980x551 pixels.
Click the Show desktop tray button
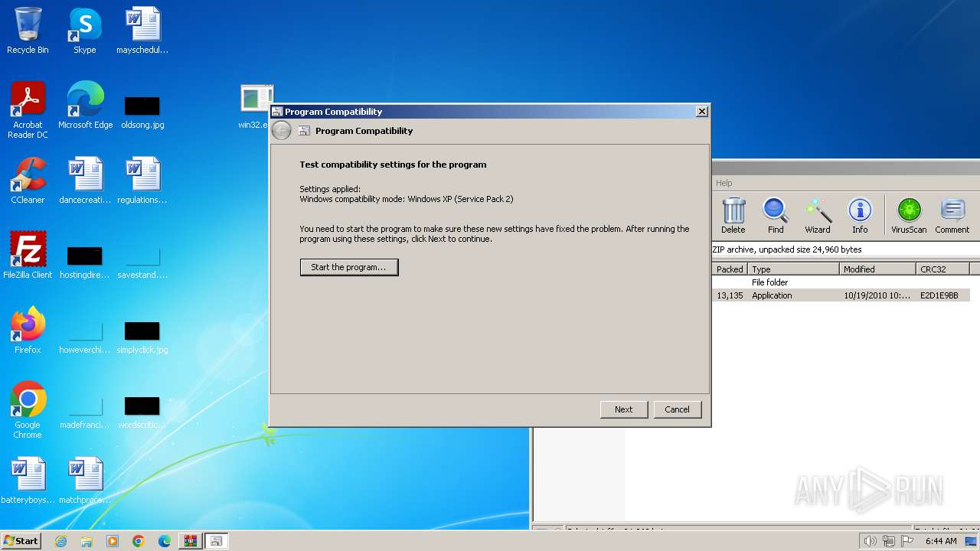tap(972, 541)
